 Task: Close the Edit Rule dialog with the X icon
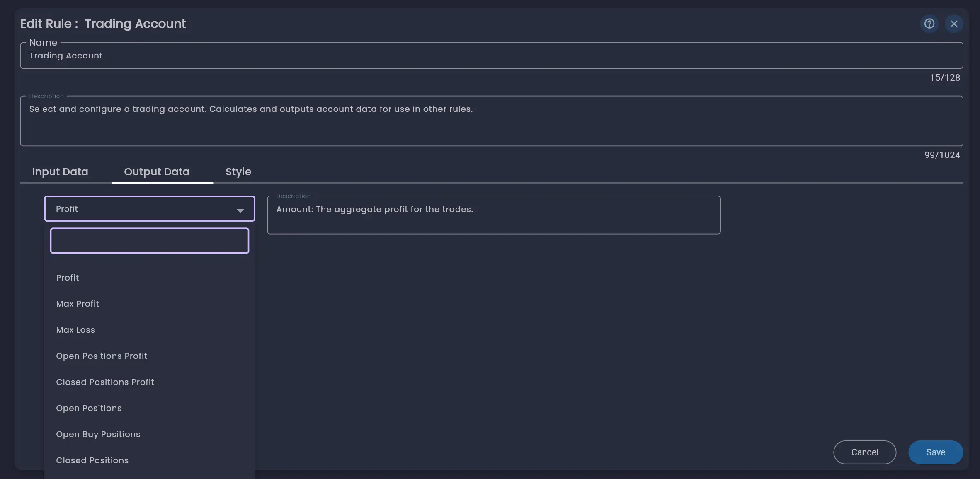pos(954,24)
